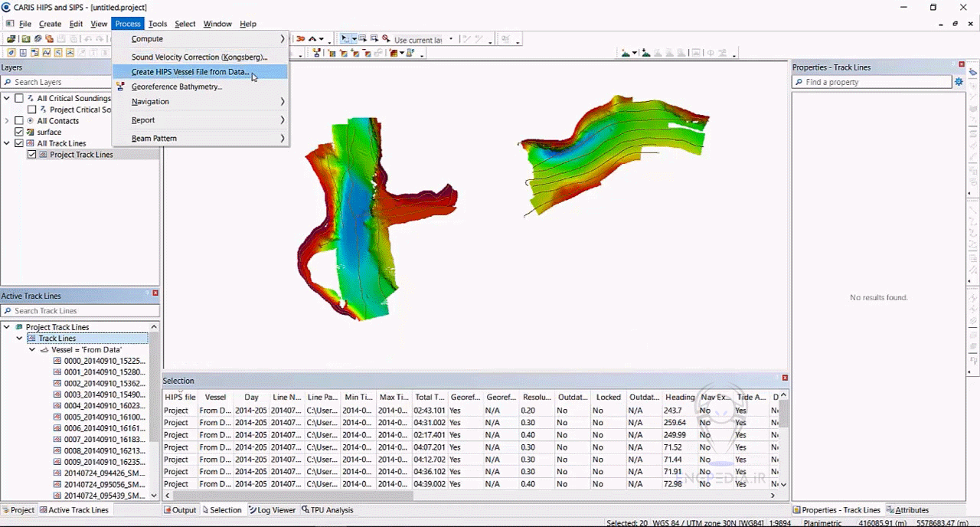Enable the All Contacts layer checkbox

coord(20,121)
